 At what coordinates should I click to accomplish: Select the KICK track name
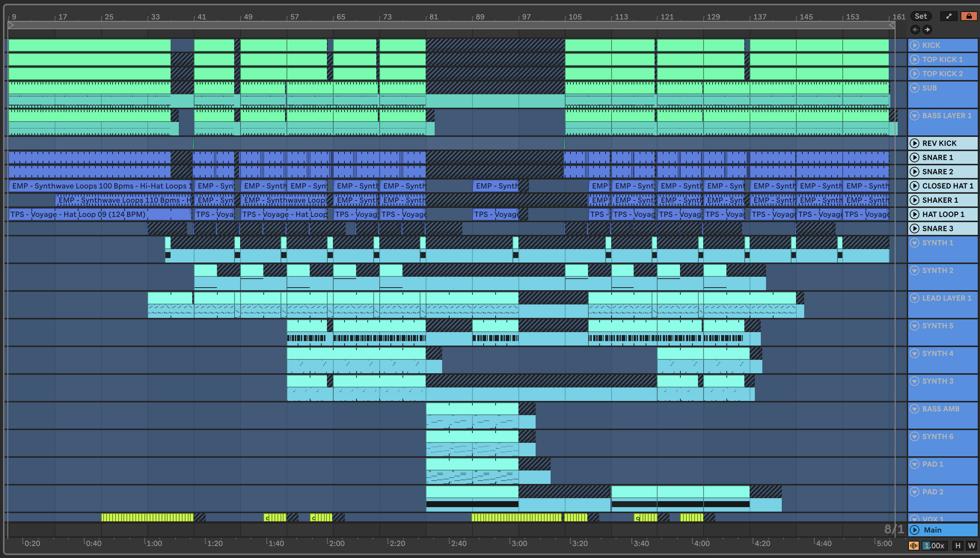931,45
